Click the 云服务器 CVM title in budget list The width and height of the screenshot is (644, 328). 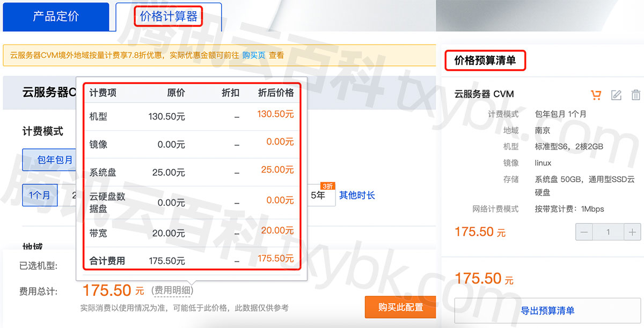[x=484, y=94]
